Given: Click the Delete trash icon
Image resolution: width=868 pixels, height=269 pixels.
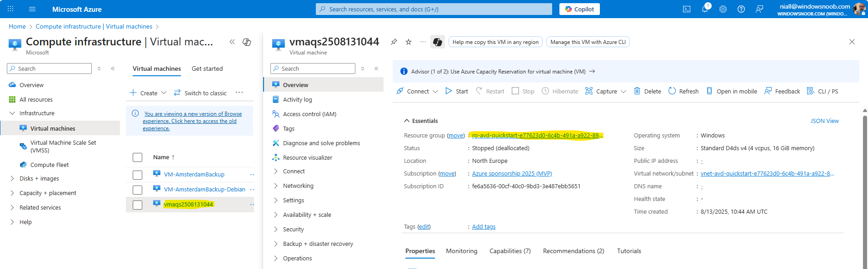Looking at the screenshot, I should (x=637, y=91).
